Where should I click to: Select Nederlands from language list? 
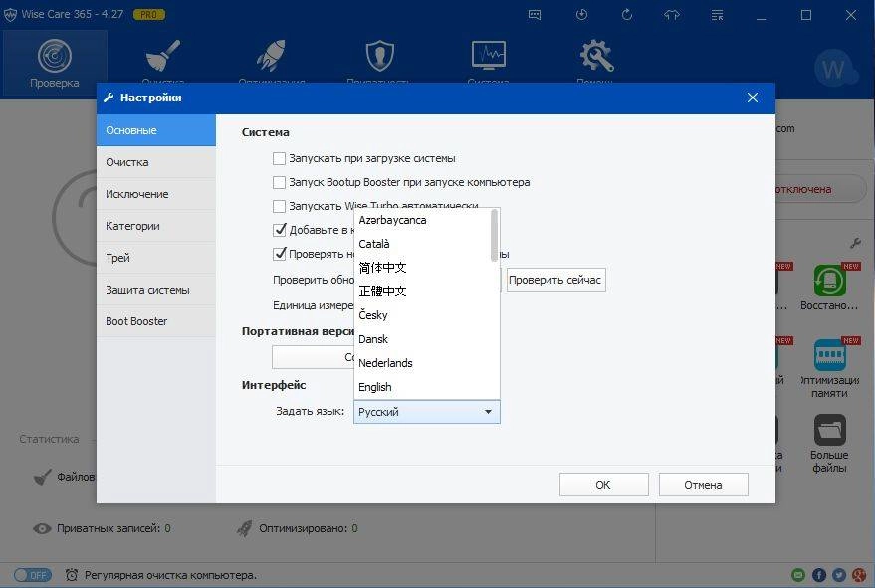point(423,363)
